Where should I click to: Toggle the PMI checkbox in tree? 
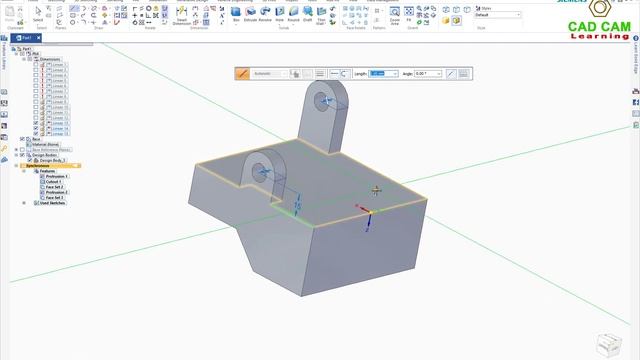click(x=22, y=53)
